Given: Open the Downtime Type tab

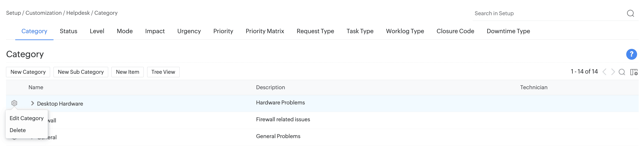Looking at the screenshot, I should coord(508,31).
